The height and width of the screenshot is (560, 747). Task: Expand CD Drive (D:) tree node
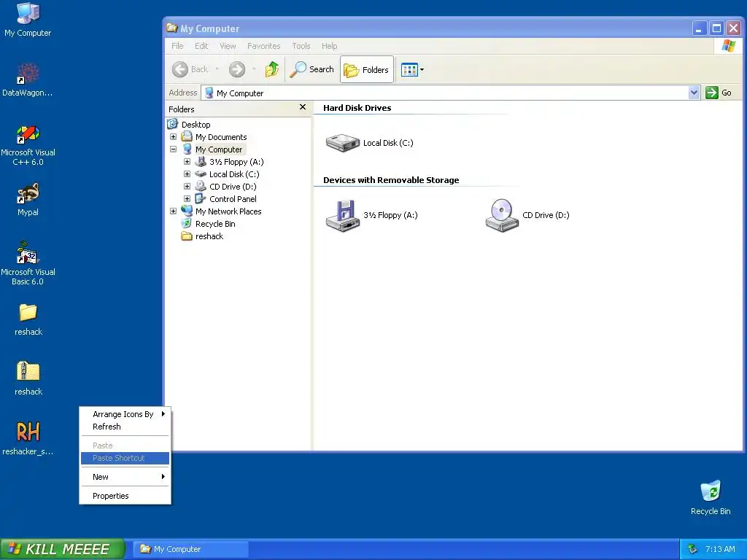[x=187, y=187]
